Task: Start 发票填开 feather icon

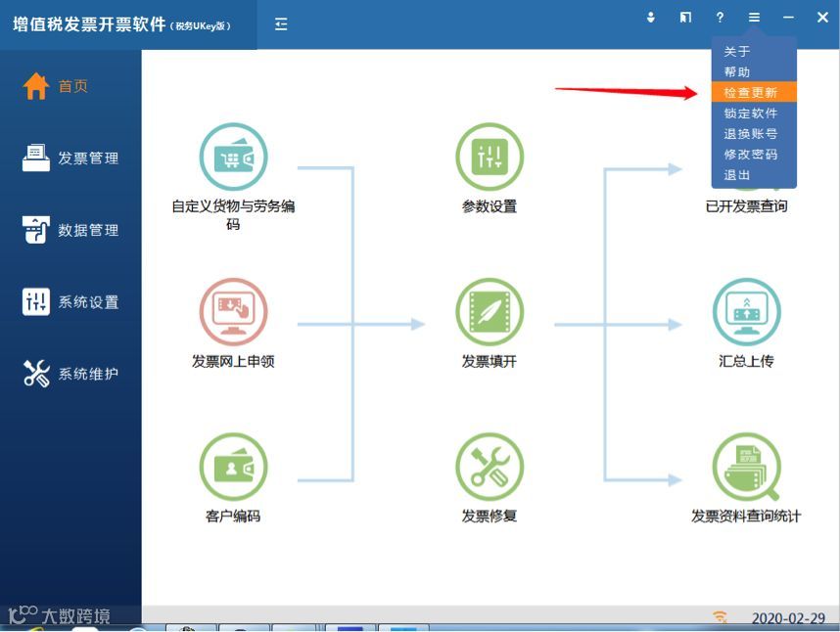Action: [490, 312]
